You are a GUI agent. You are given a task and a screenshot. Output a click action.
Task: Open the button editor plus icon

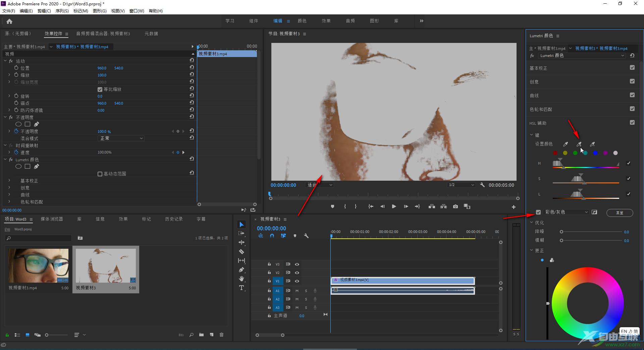514,207
